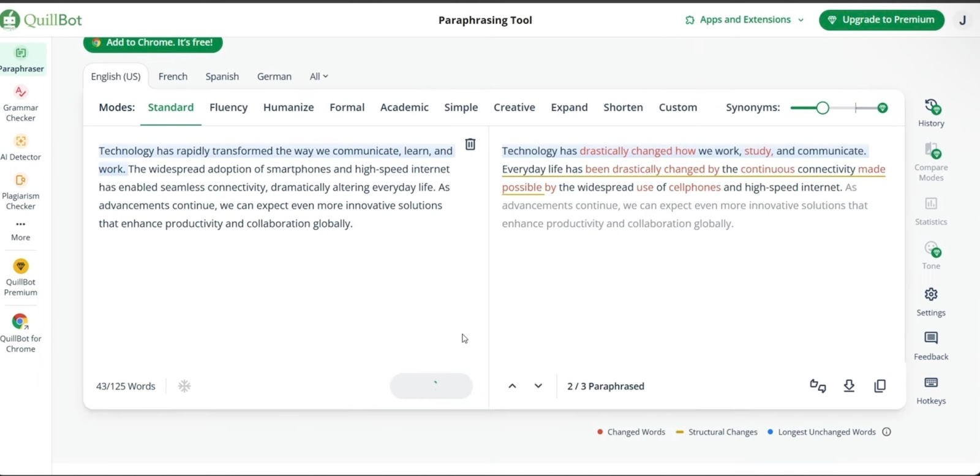Show Hotkeys panel
Screen dimensions: 980x476
coord(932,390)
